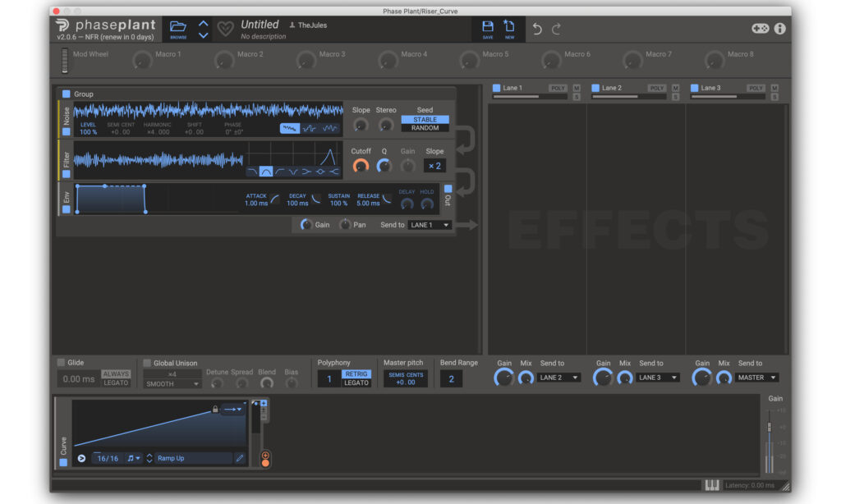This screenshot has width=841, height=504.
Task: Solo Lane 3 with S button
Action: pos(774,97)
